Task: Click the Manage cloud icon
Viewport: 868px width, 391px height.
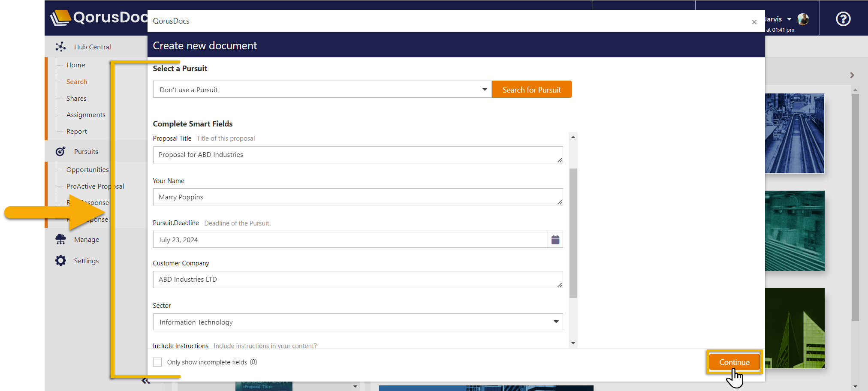Action: point(60,239)
